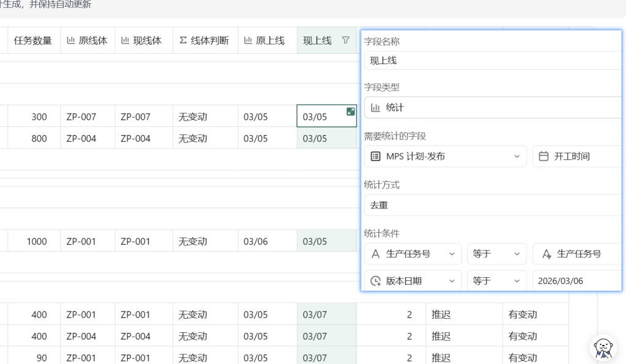Viewport: 626px width, 364px height.
Task: Click the 原上线 column statistics icon
Action: point(248,40)
